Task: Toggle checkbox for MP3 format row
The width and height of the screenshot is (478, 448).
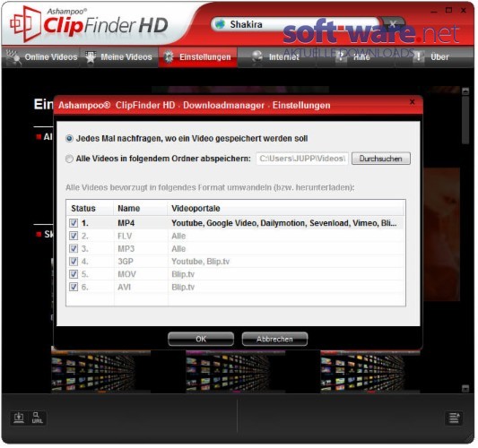Action: pyautogui.click(x=74, y=248)
